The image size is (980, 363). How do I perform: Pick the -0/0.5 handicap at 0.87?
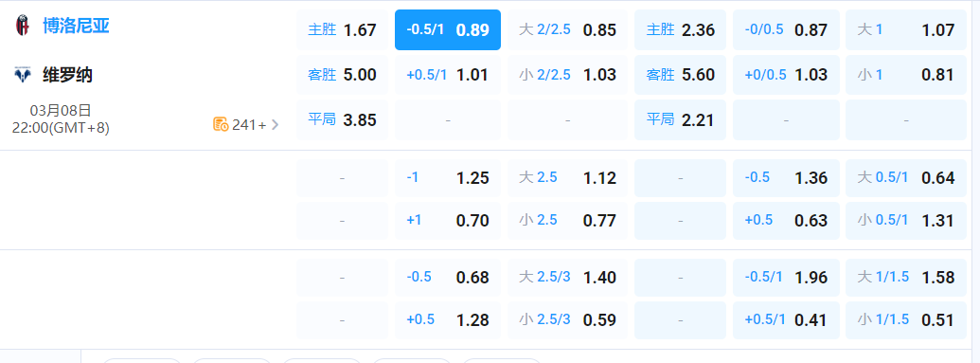point(786,29)
